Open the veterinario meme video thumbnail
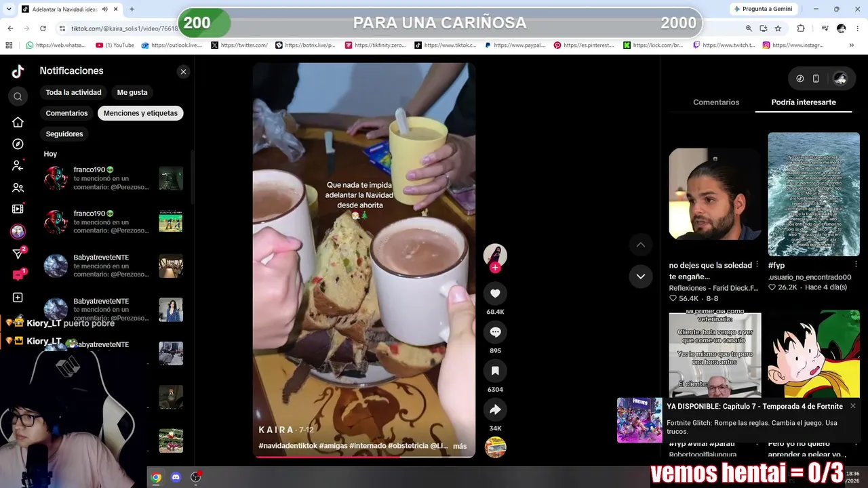This screenshot has width=868, height=488. pyautogui.click(x=715, y=354)
